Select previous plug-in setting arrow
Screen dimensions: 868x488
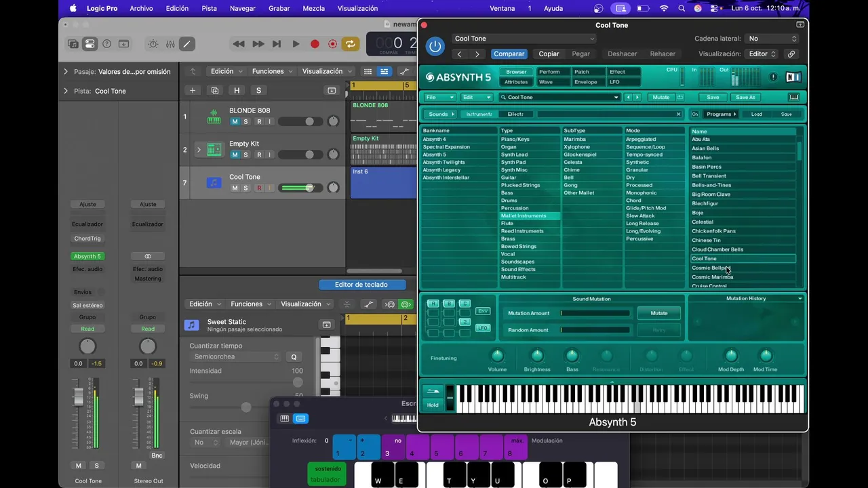tap(460, 54)
